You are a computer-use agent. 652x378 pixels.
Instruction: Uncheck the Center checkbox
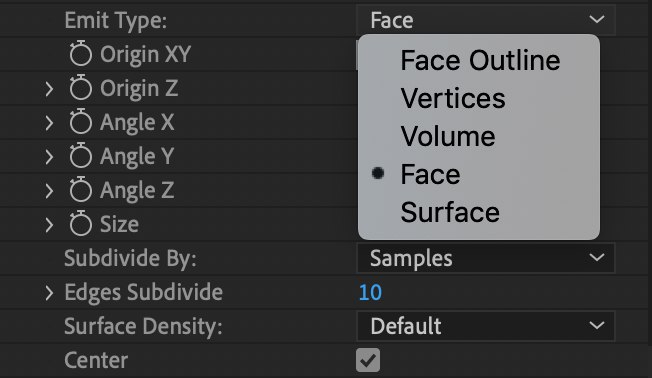tap(368, 360)
